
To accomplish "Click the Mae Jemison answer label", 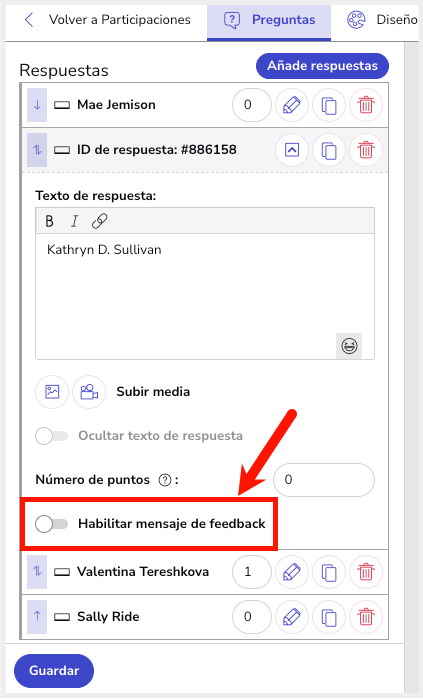I will coord(116,105).
